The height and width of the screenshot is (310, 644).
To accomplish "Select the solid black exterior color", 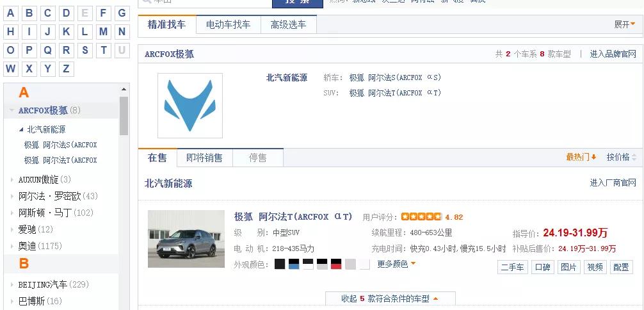I will [280, 264].
